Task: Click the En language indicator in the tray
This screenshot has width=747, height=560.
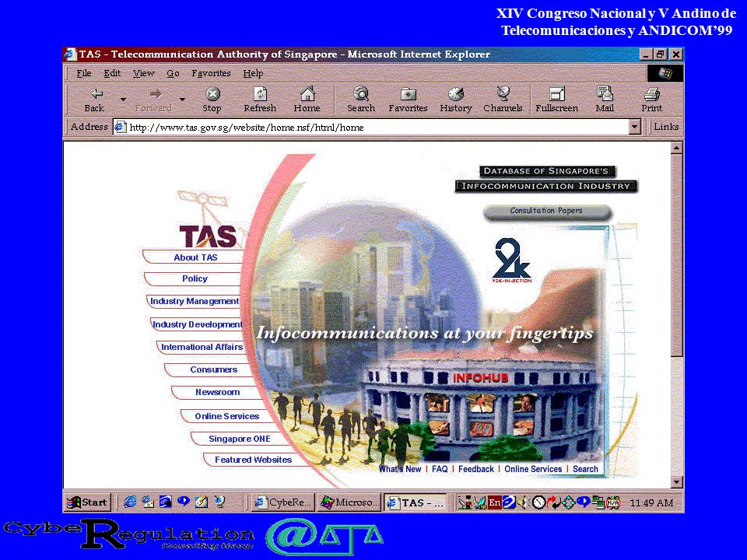Action: [495, 502]
